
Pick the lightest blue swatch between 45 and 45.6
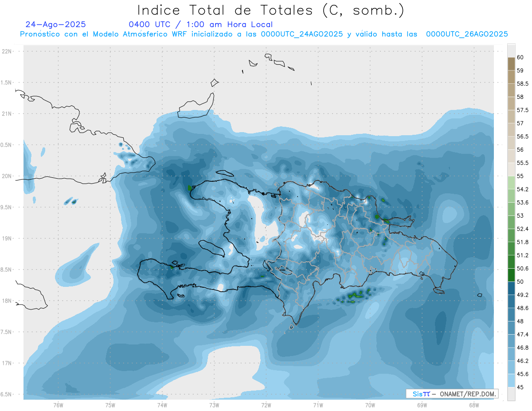point(511,380)
